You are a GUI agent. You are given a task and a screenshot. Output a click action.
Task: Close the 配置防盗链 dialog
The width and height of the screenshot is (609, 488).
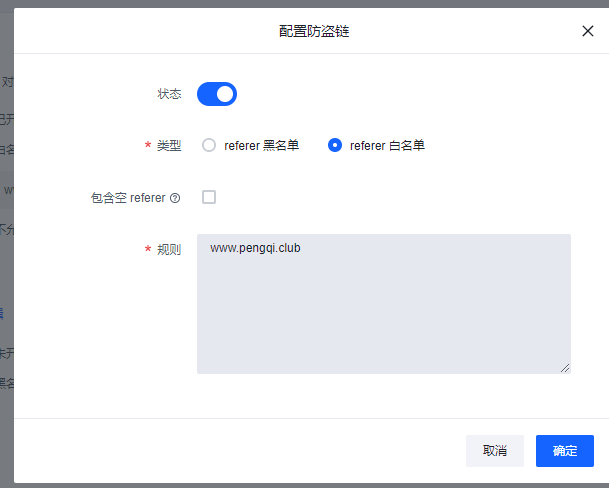coord(588,31)
